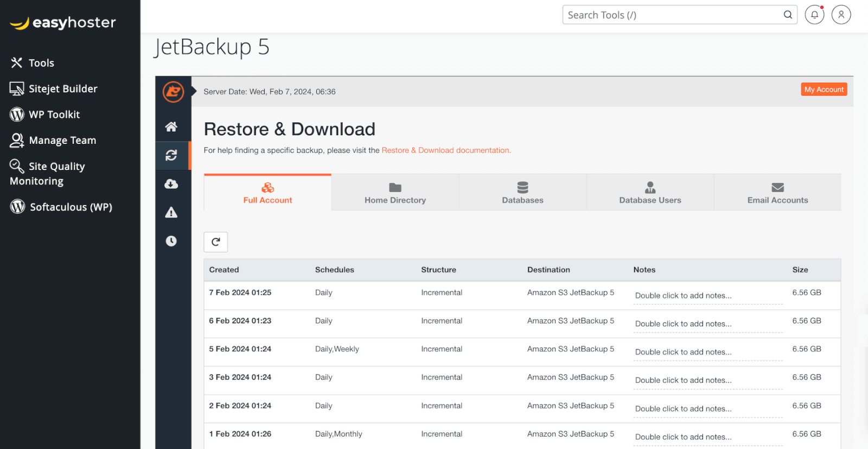Click notes field for 7 Feb backup
This screenshot has width=868, height=449.
click(x=708, y=296)
